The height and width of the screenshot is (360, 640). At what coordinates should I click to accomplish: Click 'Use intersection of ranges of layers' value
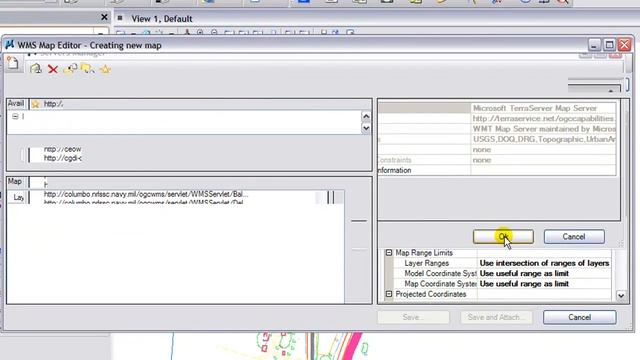pos(544,263)
